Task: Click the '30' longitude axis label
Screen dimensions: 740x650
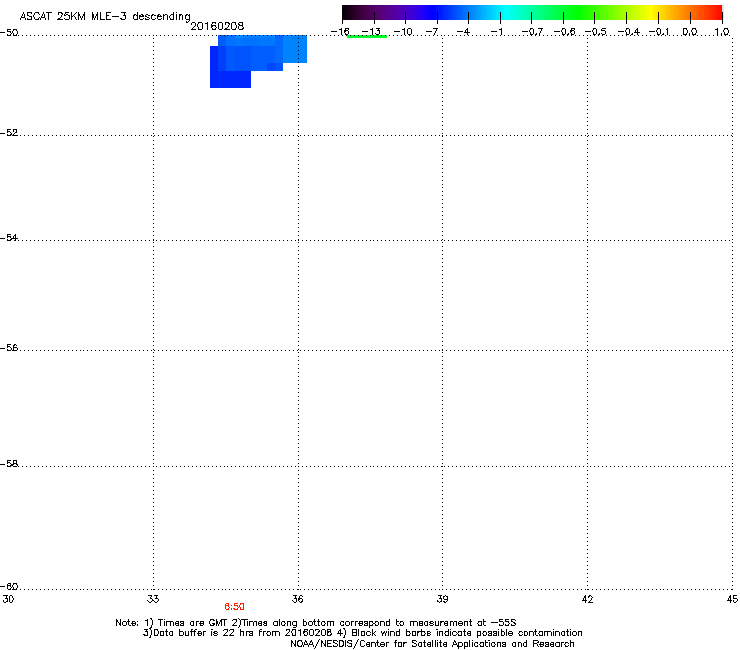Action: tap(8, 599)
